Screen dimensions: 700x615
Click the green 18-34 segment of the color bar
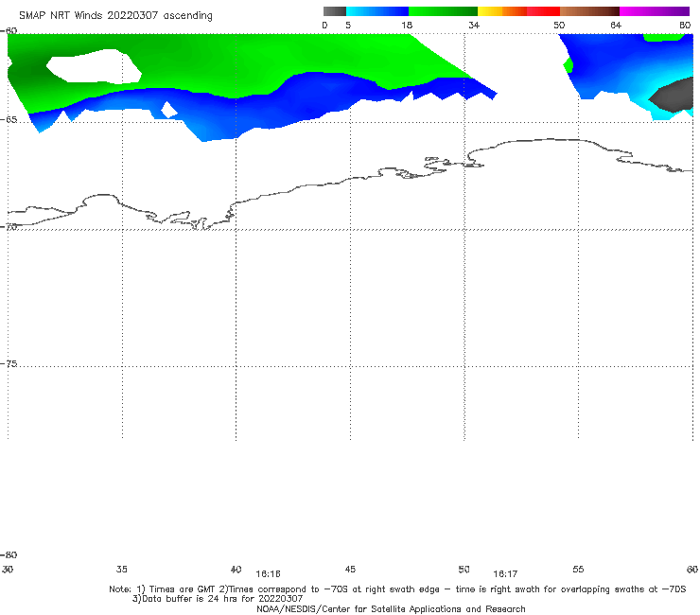click(x=443, y=11)
